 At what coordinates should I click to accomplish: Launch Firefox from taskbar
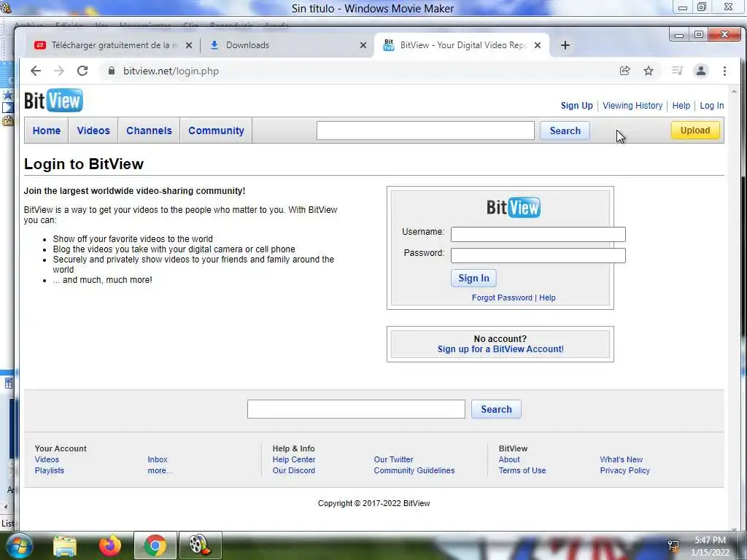[x=110, y=545]
